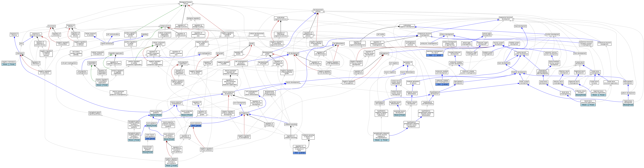Click the 'brain development' node
644x168 pixels.
(x=504, y=63)
